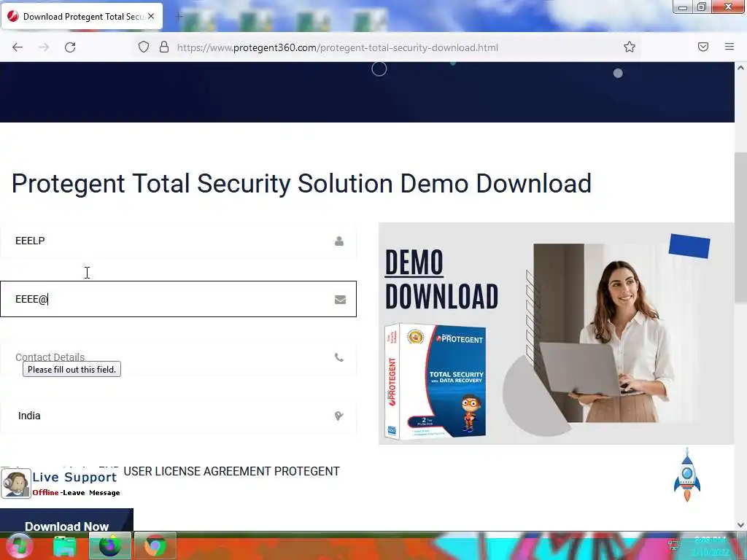The width and height of the screenshot is (747, 560).
Task: Click the Demo Download banner image
Action: click(557, 333)
